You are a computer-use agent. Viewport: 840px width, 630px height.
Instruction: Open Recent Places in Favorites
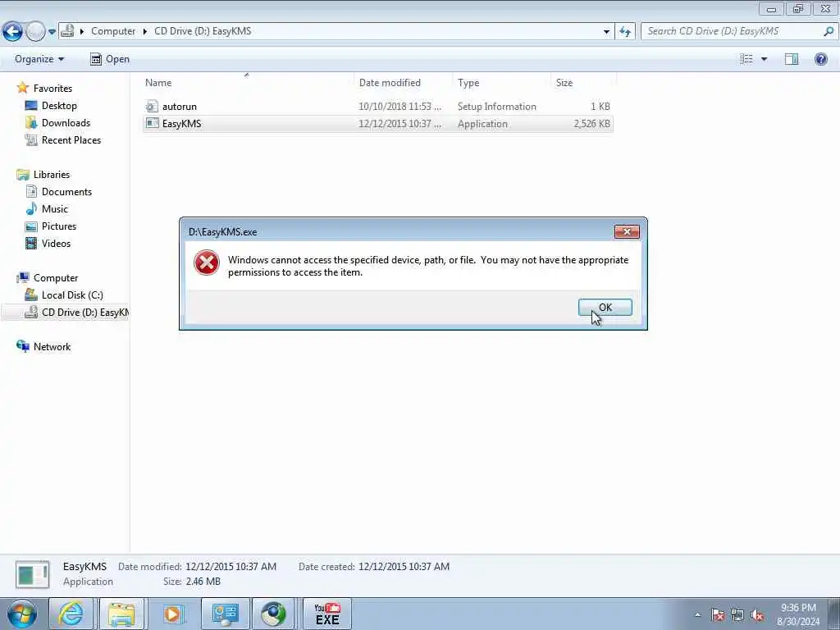tap(71, 139)
